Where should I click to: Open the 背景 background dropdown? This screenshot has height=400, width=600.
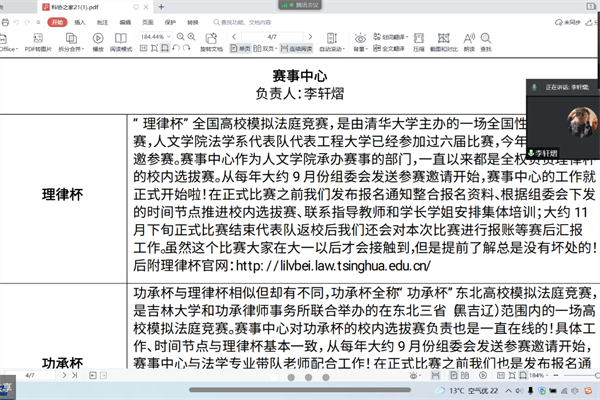pos(361,47)
